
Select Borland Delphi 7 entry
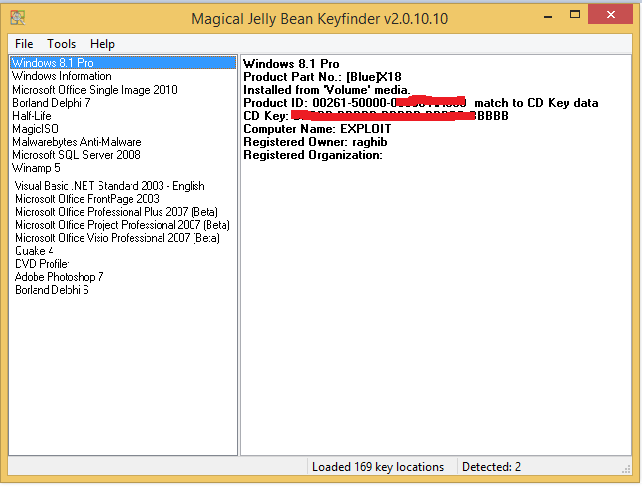(51, 103)
